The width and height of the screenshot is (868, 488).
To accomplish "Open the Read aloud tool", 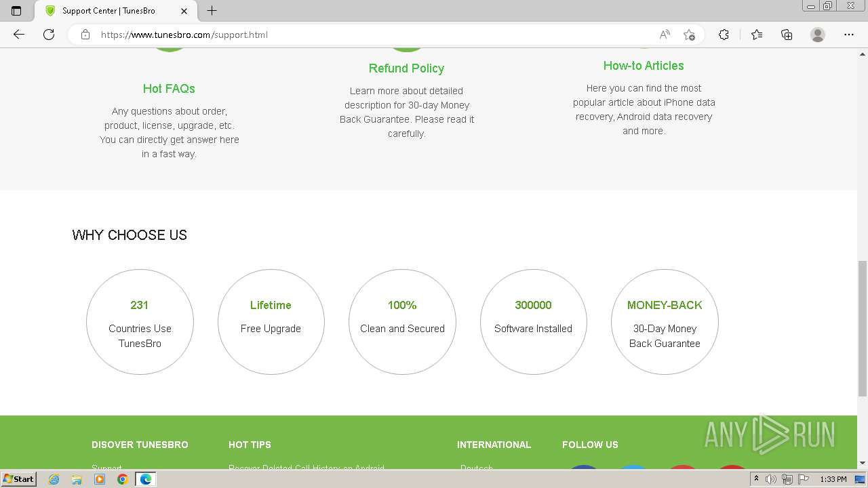I will 665,35.
